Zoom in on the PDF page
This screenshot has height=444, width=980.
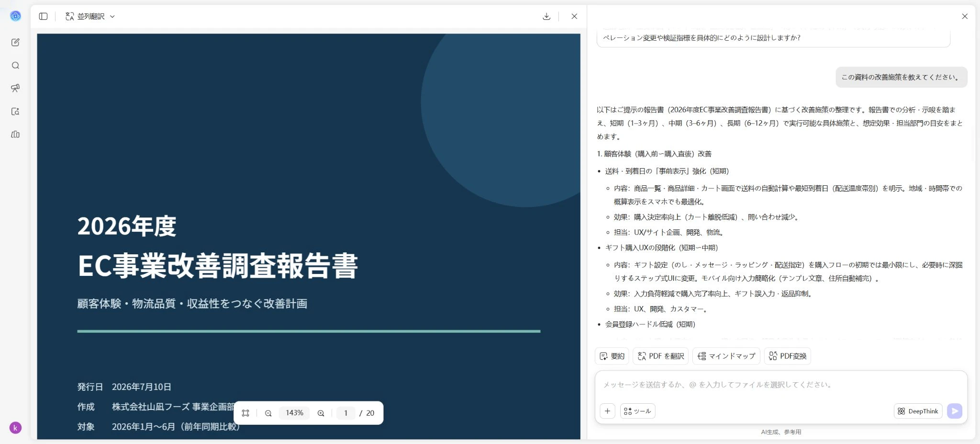[x=321, y=413]
